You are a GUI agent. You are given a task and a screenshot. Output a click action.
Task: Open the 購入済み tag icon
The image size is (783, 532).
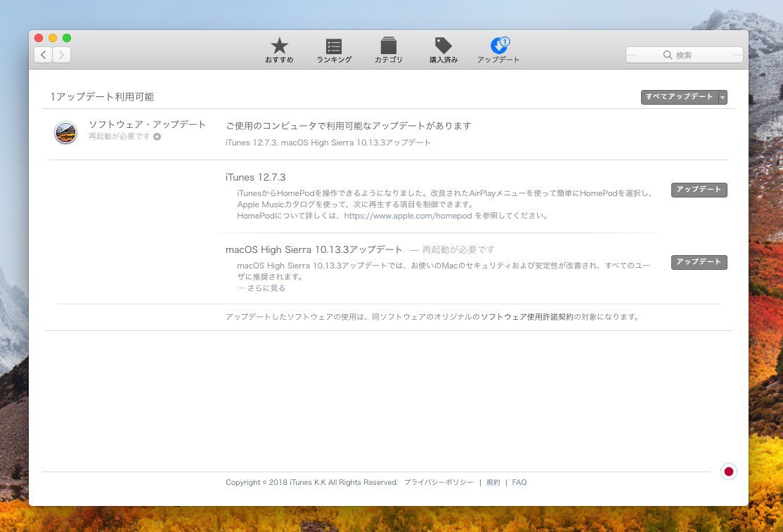click(443, 46)
